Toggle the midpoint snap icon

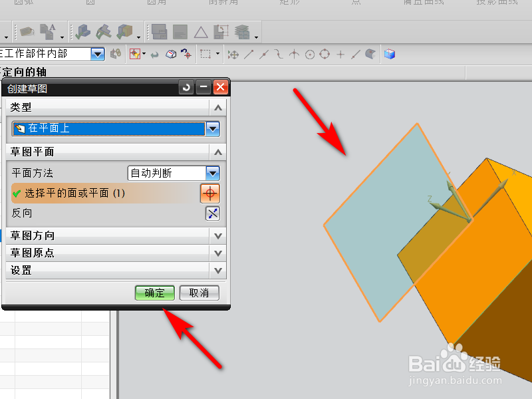[x=264, y=55]
